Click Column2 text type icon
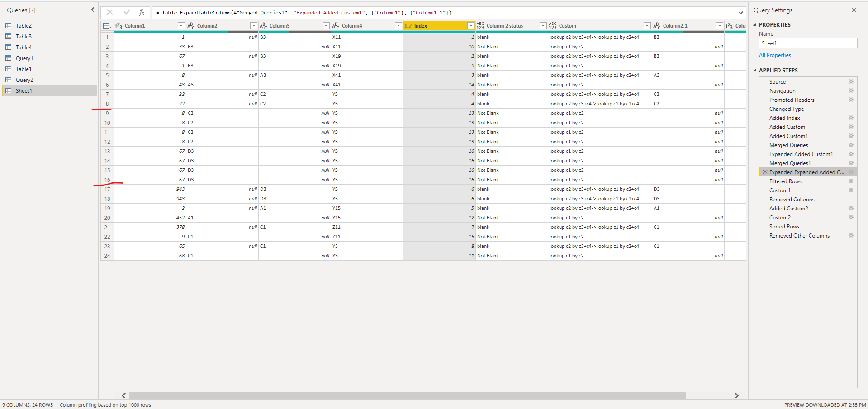868x409 pixels. (x=191, y=26)
